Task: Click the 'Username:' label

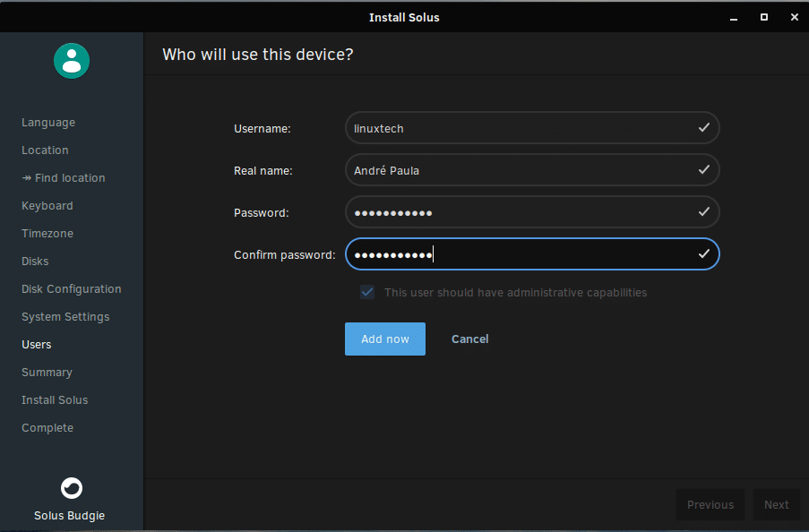Action: (x=262, y=128)
